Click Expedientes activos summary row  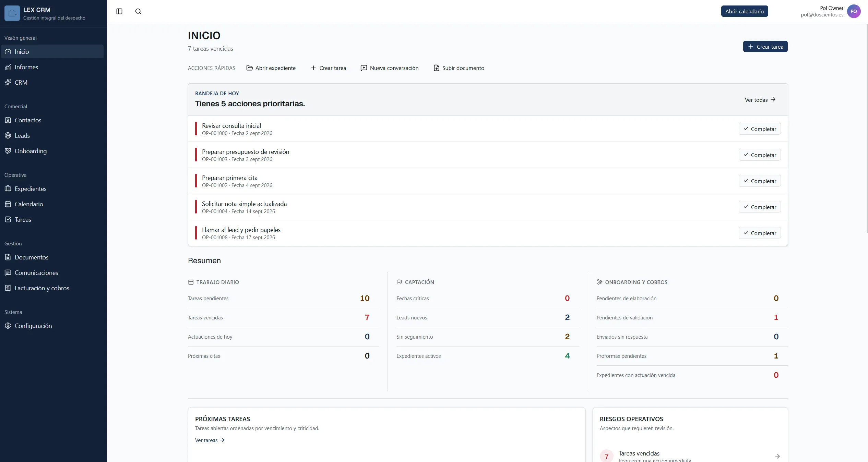pyautogui.click(x=488, y=356)
